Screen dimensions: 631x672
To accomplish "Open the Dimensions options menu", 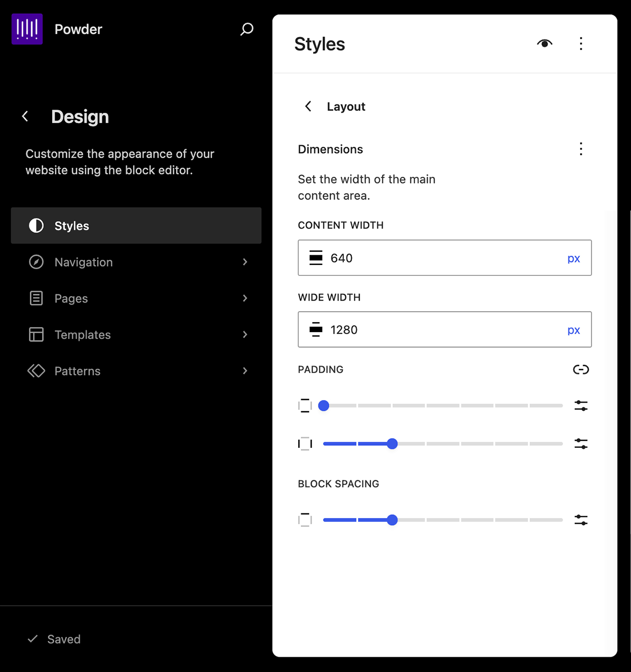I will (581, 149).
